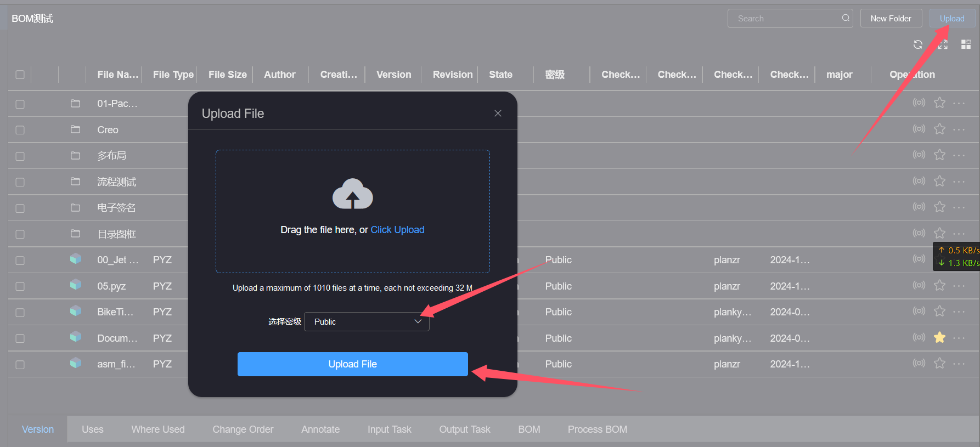This screenshot has height=447, width=980.
Task: Click the refresh icon in the toolbar
Action: 917,44
